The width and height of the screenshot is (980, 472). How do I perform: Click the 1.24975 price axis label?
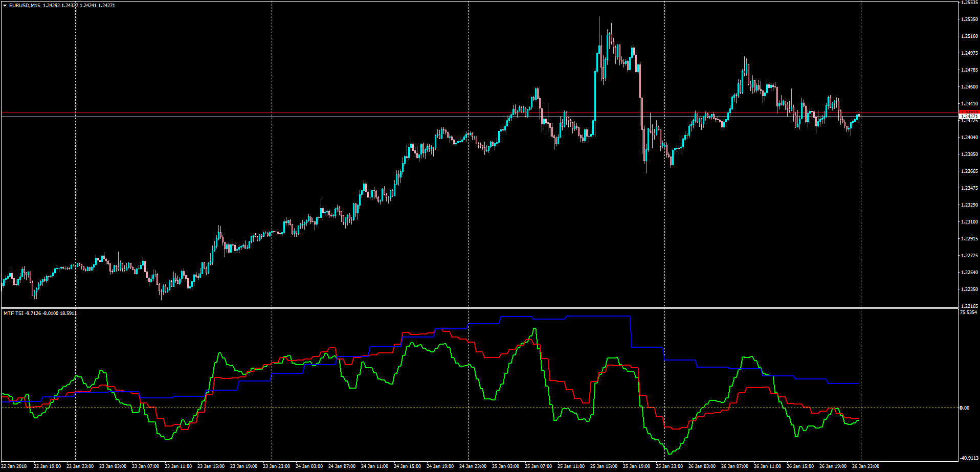(970, 53)
